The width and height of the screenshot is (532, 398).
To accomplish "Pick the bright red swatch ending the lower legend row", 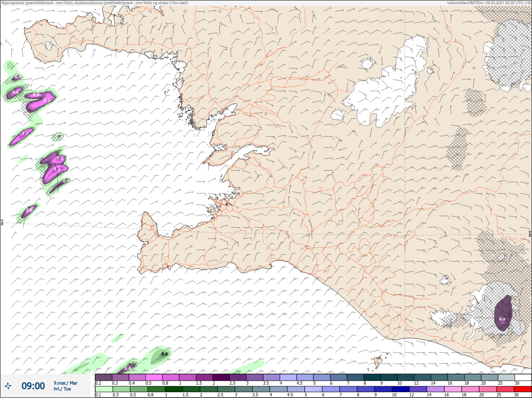I will pyautogui.click(x=523, y=390).
